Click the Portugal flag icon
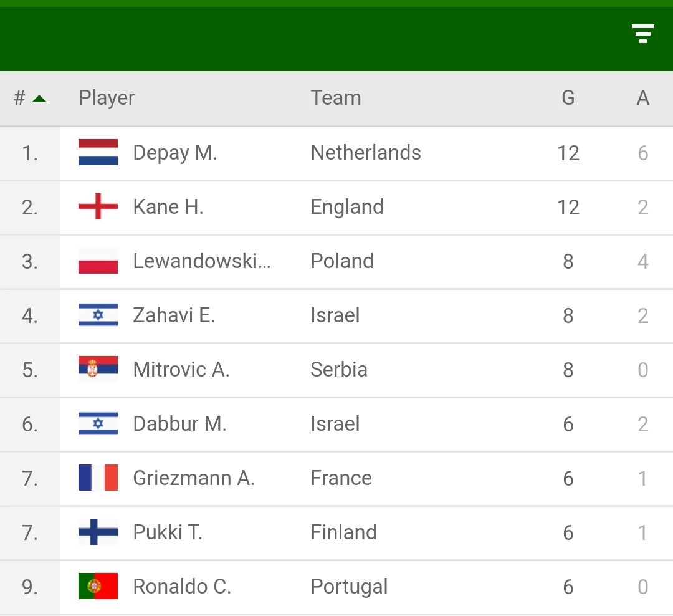 pos(98,586)
